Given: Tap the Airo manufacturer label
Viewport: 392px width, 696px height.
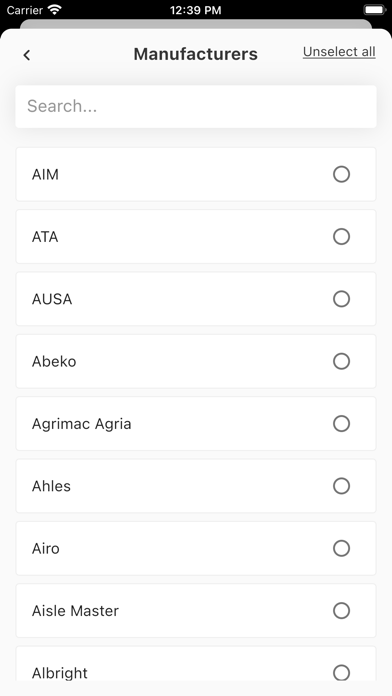Looking at the screenshot, I should pos(45,549).
